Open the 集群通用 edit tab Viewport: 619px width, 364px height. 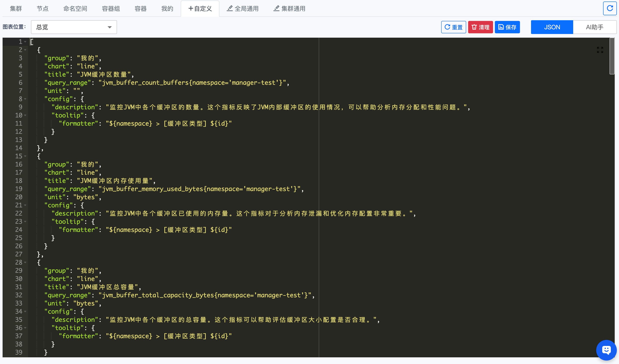point(289,9)
